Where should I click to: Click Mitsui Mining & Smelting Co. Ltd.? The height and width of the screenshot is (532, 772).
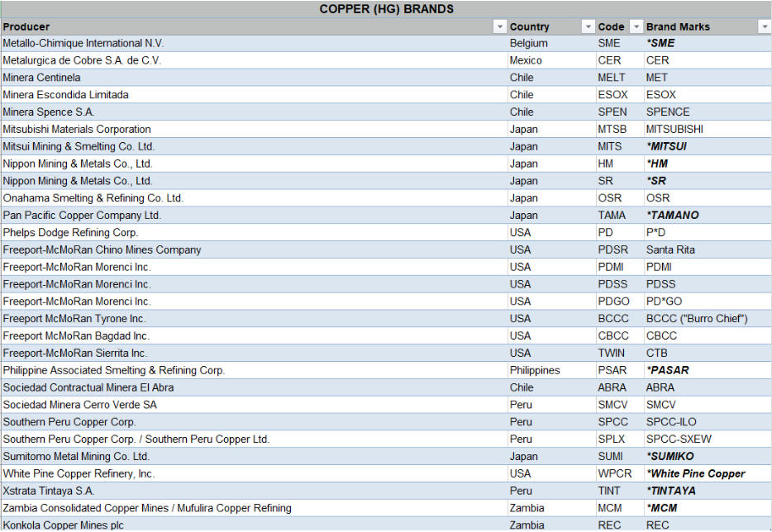point(254,147)
